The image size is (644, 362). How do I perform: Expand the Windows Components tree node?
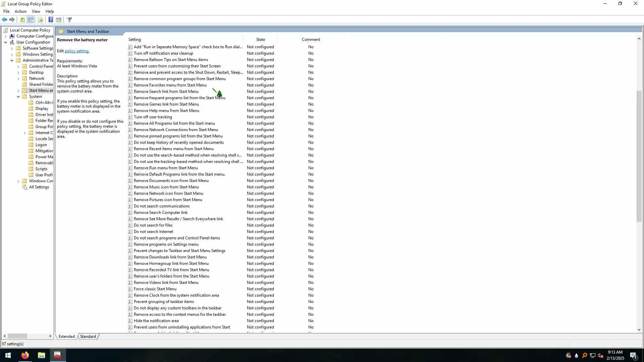18,181
